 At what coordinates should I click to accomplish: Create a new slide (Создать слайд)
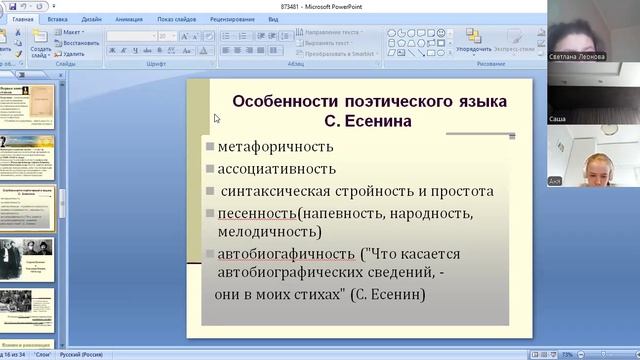click(x=40, y=43)
